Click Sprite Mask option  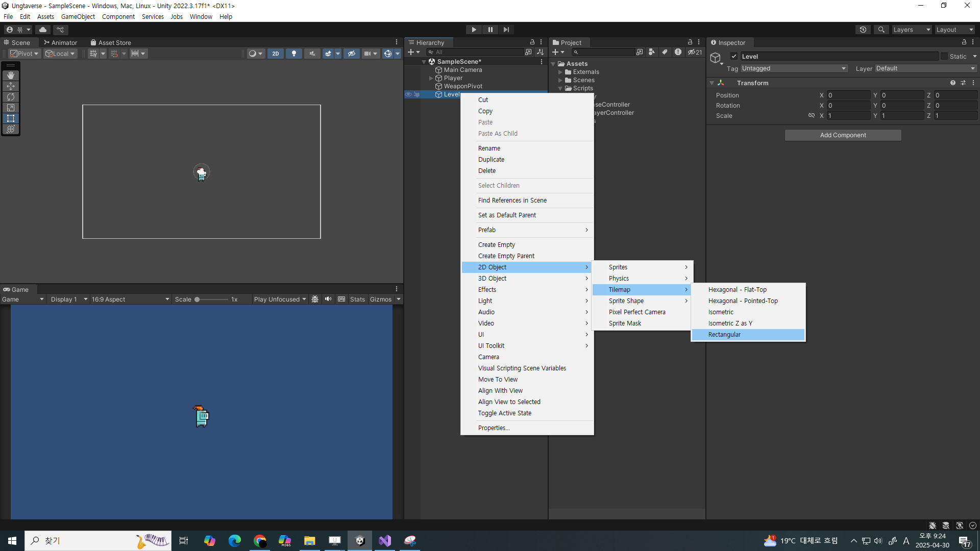[642, 323]
